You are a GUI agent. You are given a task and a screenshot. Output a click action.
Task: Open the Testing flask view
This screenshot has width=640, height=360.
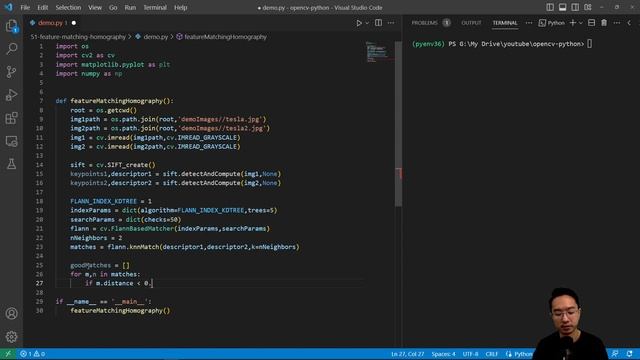(x=11, y=164)
